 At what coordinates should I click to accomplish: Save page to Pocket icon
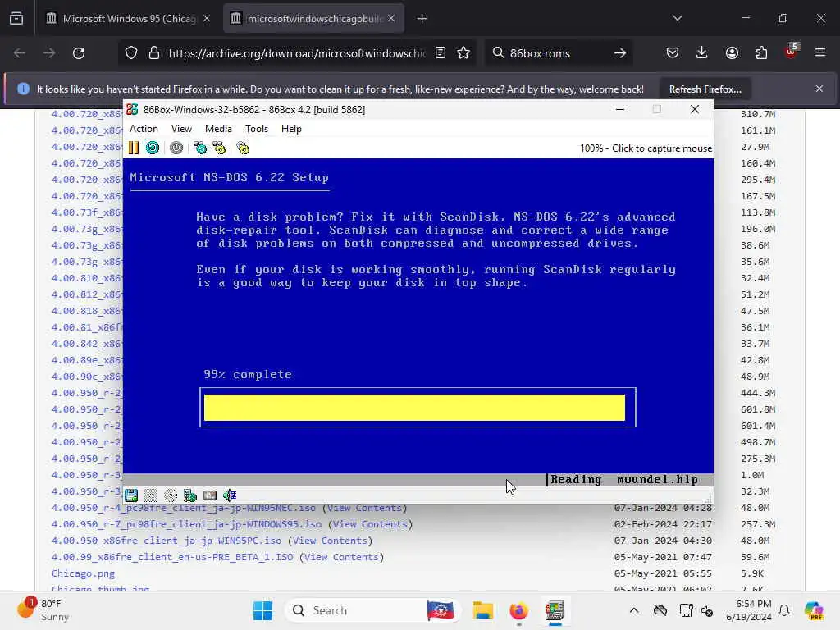[673, 53]
